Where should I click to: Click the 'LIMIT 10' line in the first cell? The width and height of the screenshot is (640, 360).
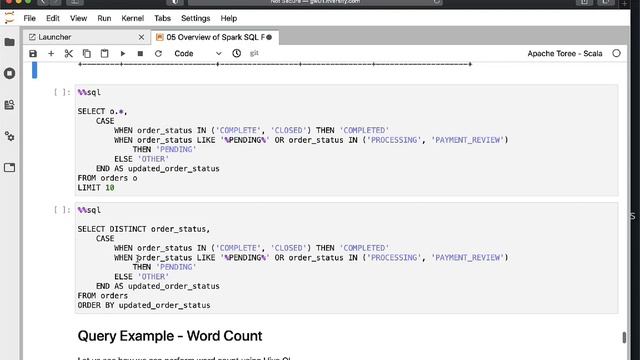point(96,188)
